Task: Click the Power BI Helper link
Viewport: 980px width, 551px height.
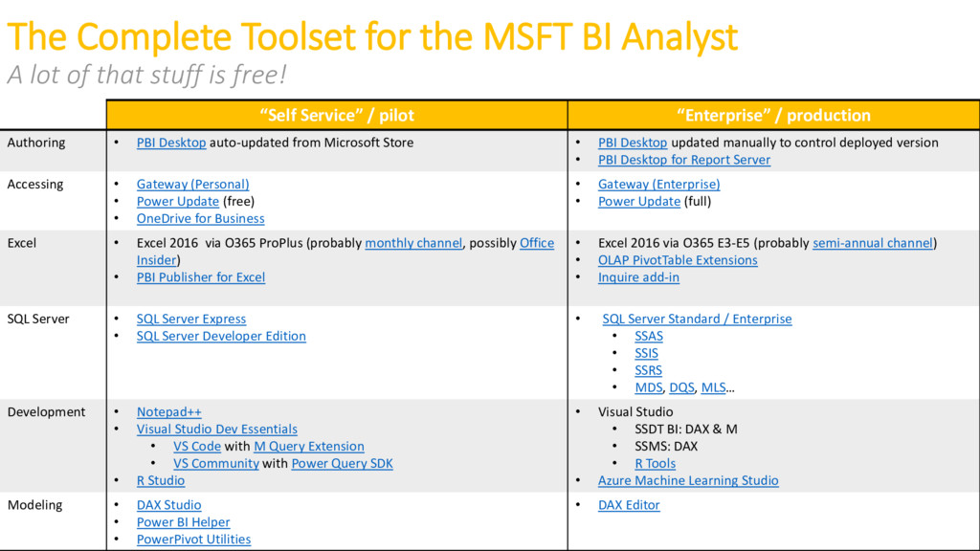Action: [x=183, y=522]
